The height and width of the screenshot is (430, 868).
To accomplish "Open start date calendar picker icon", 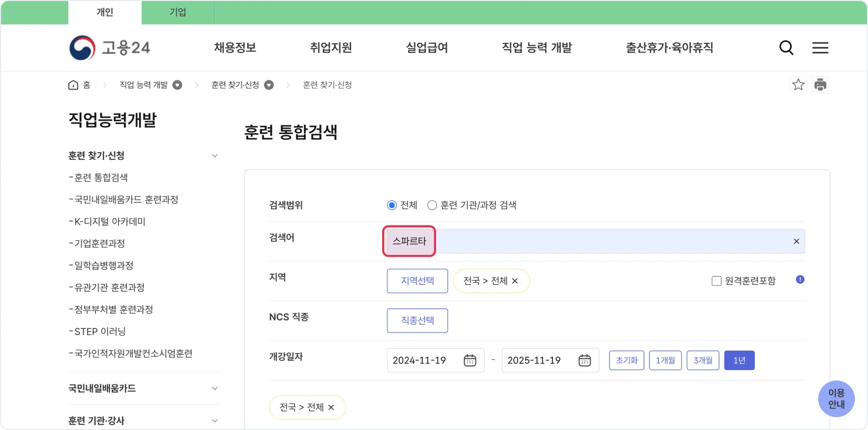I will click(469, 361).
